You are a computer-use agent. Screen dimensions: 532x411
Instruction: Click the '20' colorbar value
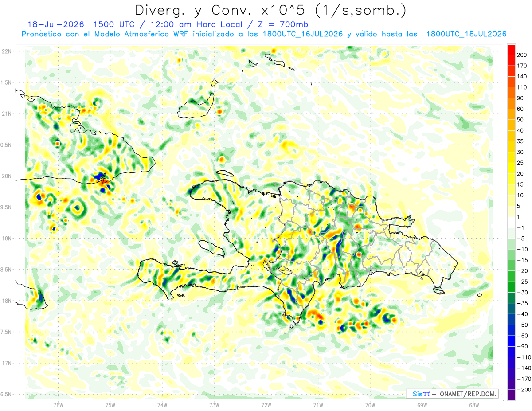tap(520, 173)
